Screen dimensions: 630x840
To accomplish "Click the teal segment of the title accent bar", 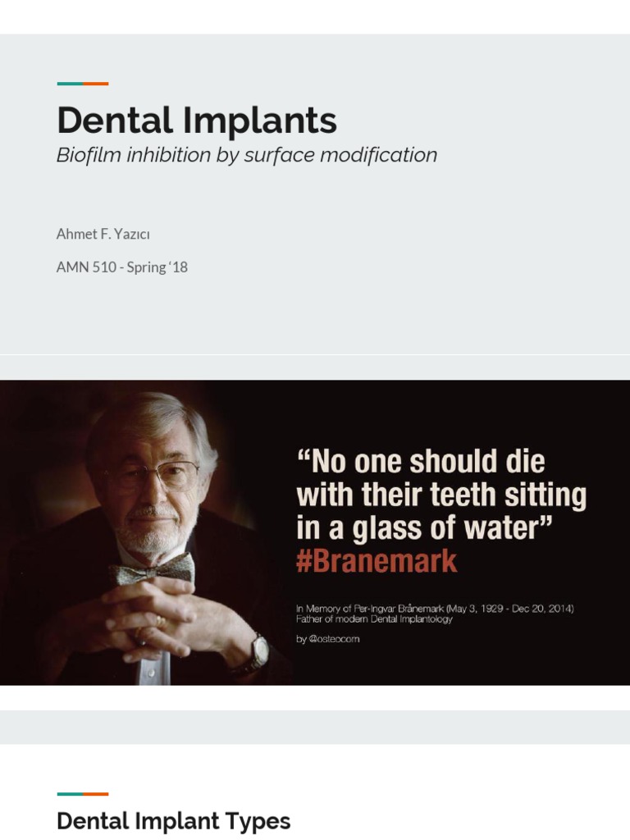I will (x=70, y=84).
